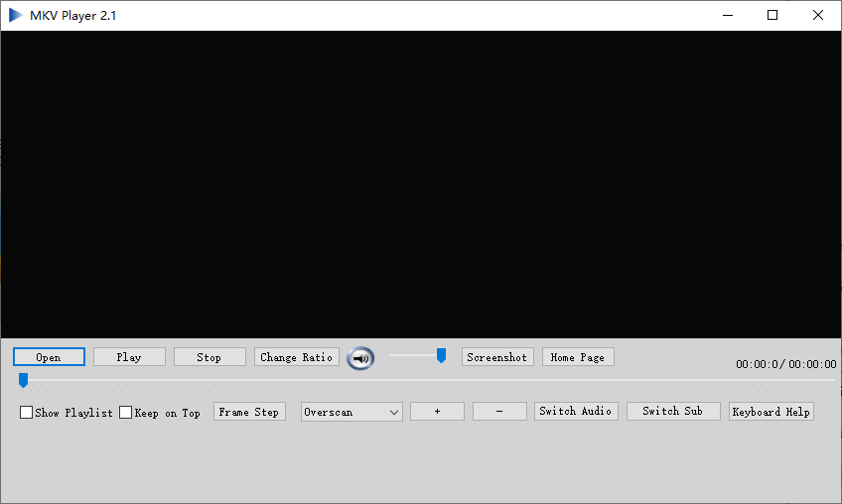This screenshot has width=842, height=504.
Task: Click the black video display area
Action: (x=421, y=185)
